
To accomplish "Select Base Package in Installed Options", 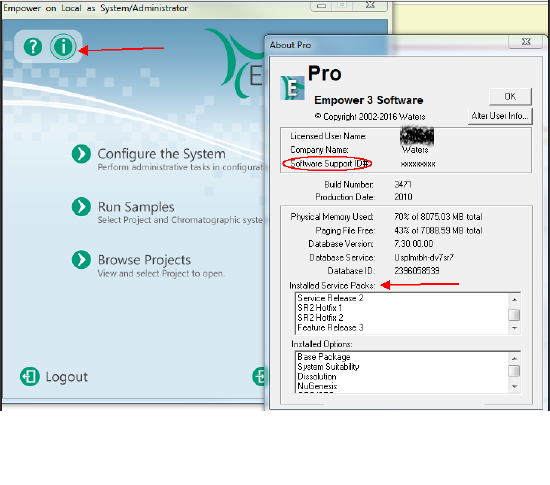I will [324, 357].
